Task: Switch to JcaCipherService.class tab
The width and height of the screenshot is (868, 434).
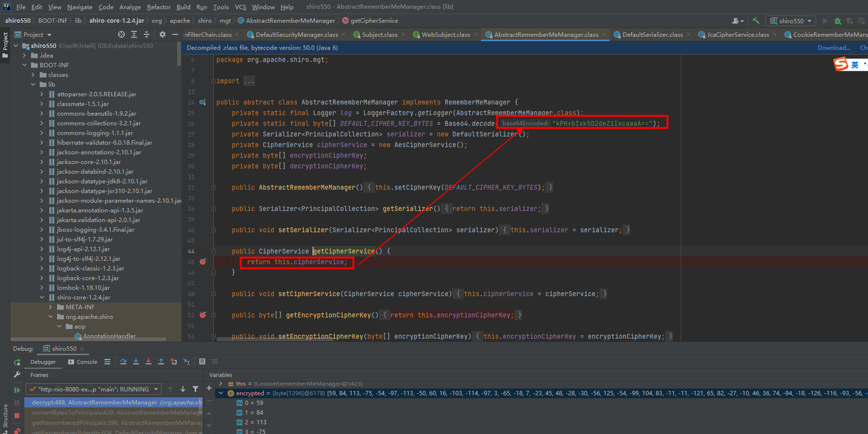Action: click(x=738, y=34)
